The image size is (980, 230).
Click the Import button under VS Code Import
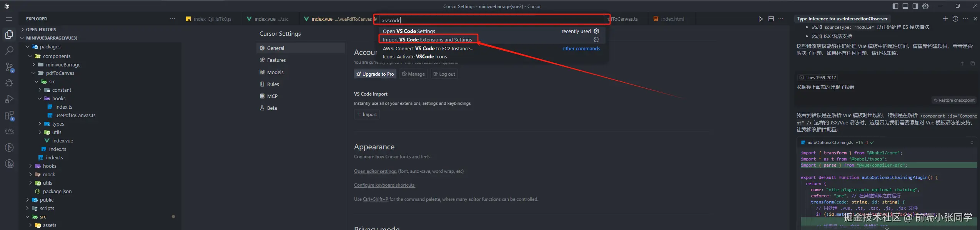[x=367, y=114]
